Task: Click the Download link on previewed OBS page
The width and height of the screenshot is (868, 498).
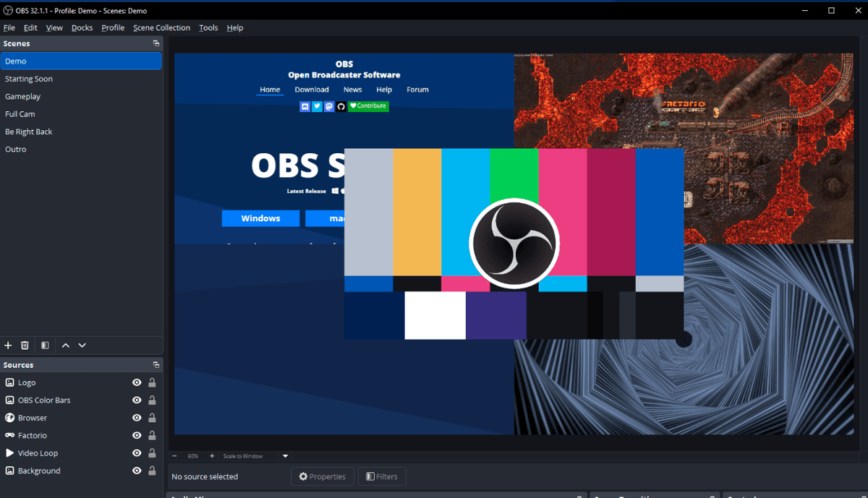Action: (312, 90)
